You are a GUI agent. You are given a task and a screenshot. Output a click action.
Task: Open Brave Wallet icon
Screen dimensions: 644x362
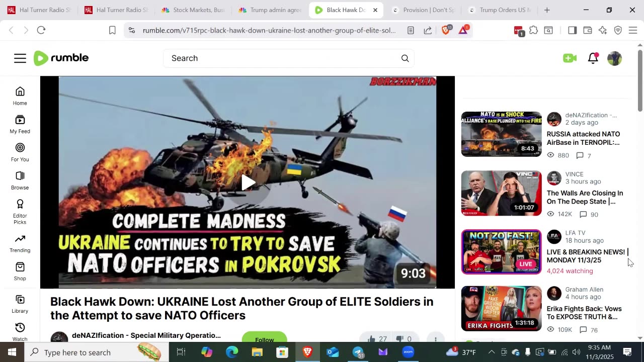point(587,30)
